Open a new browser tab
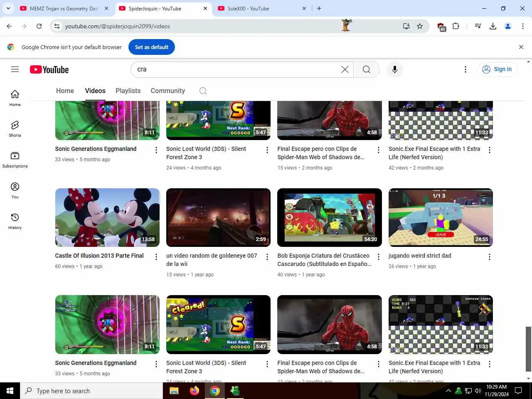Image resolution: width=532 pixels, height=399 pixels. click(319, 8)
